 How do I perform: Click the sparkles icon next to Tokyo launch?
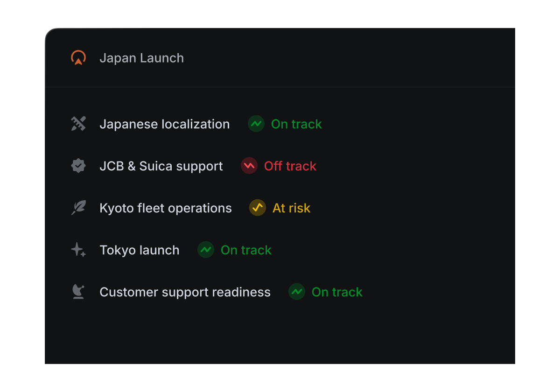click(78, 250)
